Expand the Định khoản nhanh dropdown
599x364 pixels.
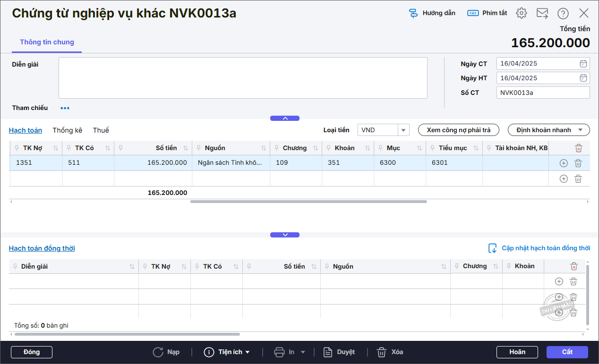[x=580, y=130]
